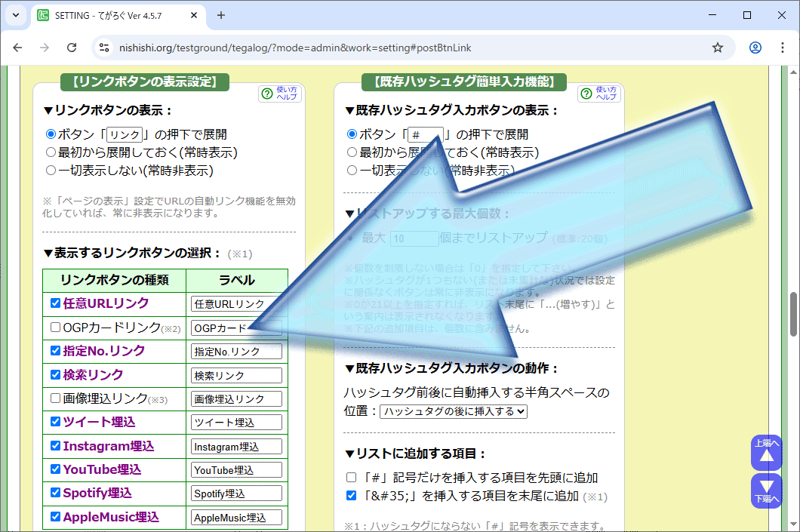Select the SETTING てがろぐ tab

coord(117,15)
